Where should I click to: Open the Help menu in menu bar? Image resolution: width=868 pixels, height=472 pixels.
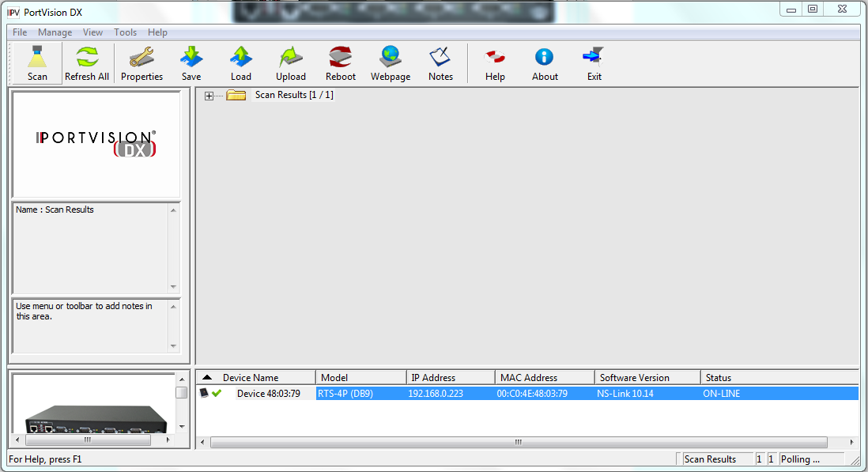pos(157,32)
